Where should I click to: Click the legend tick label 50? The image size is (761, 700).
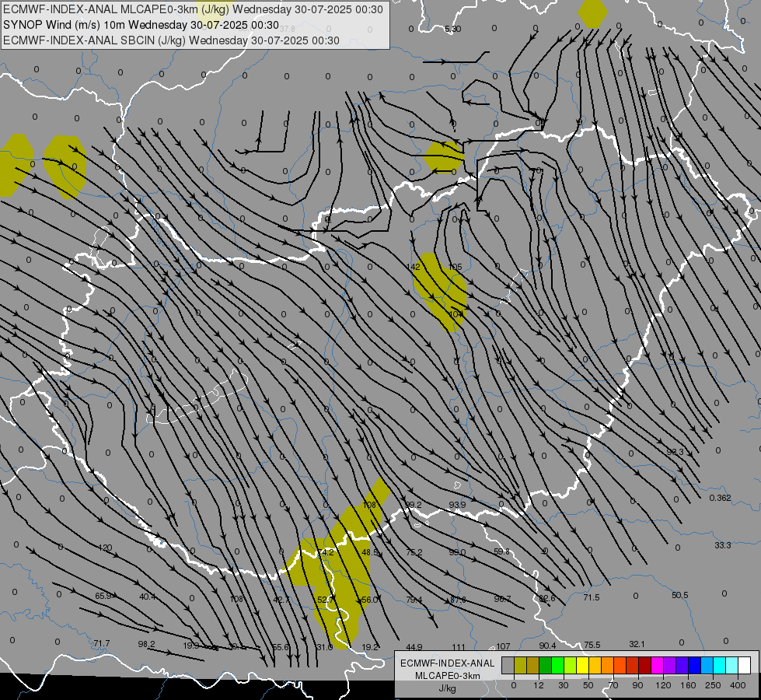coord(588,685)
